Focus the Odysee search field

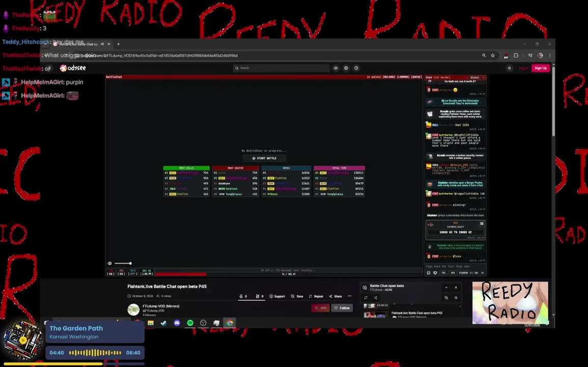click(281, 68)
